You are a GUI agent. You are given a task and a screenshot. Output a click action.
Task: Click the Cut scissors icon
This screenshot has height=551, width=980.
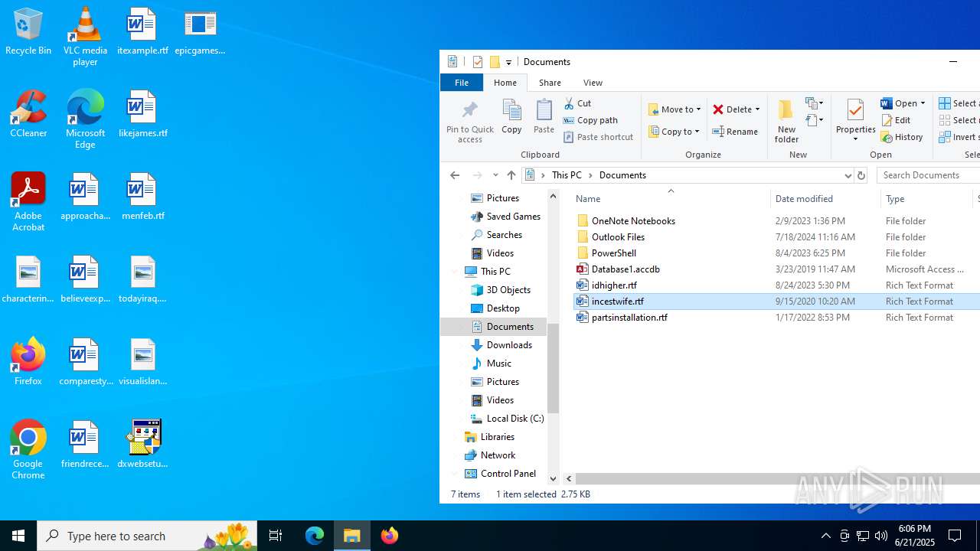[570, 103]
